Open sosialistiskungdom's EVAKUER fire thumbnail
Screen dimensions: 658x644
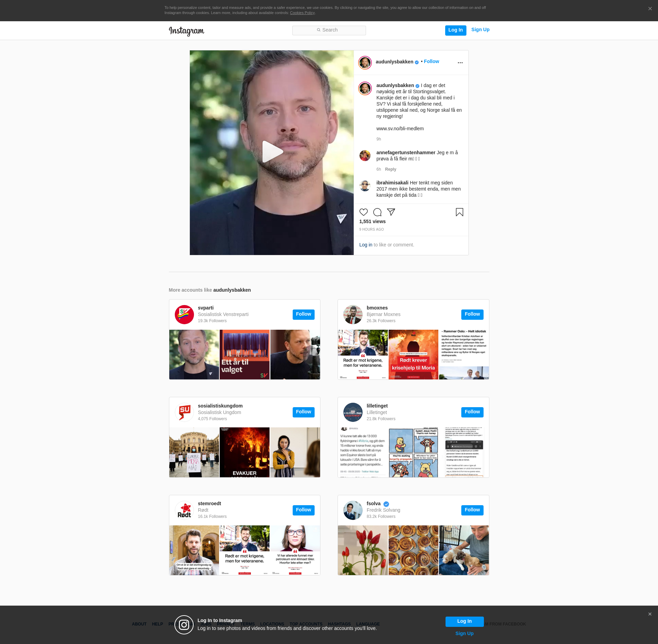pos(244,452)
